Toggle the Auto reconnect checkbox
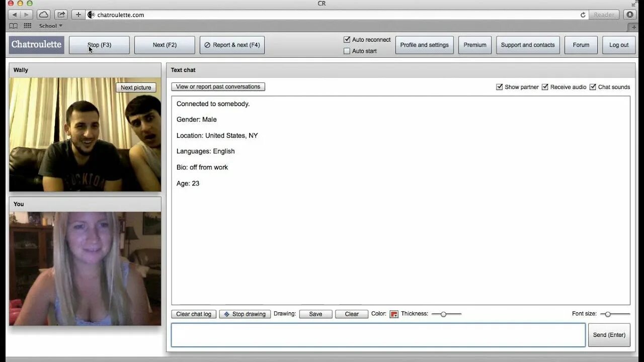Viewport: 644px width, 362px height. point(347,39)
